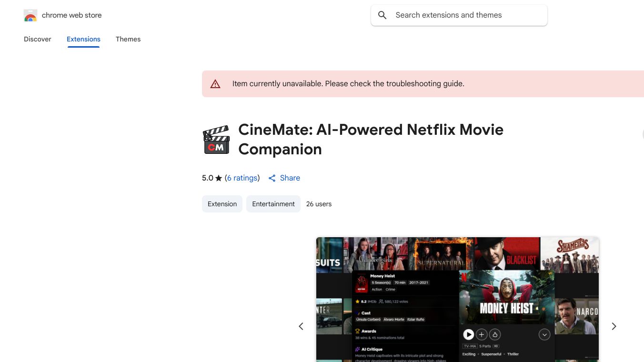Show the previous screenshot with left arrow

(301, 326)
